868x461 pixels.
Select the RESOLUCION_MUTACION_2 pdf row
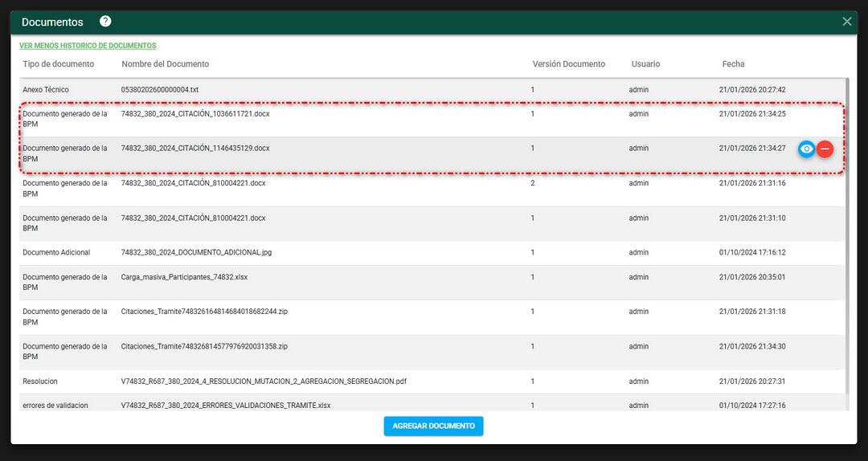264,381
